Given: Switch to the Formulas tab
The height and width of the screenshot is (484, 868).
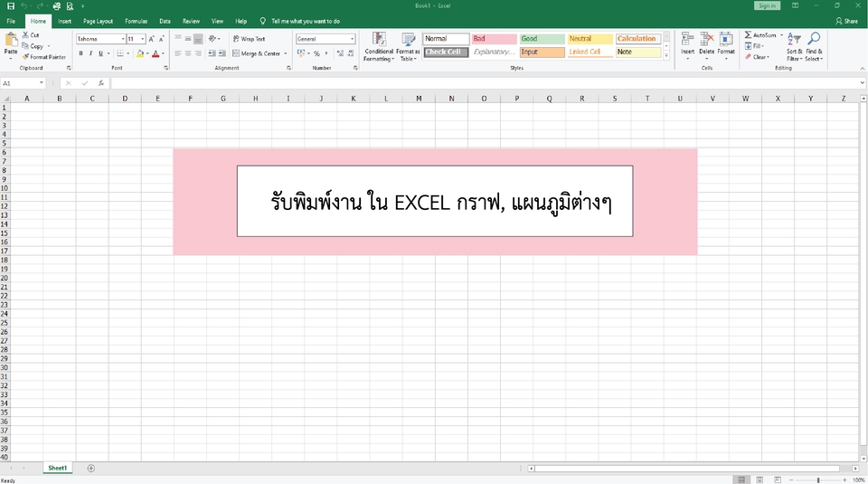Looking at the screenshot, I should pos(137,21).
